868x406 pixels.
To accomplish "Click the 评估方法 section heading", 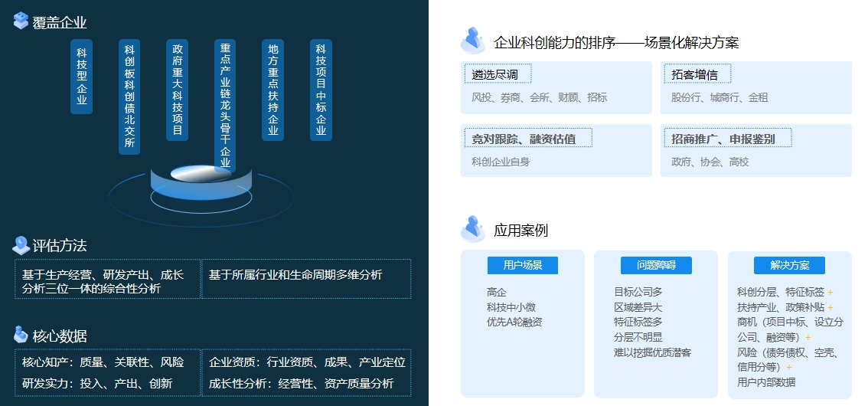I will (x=60, y=246).
